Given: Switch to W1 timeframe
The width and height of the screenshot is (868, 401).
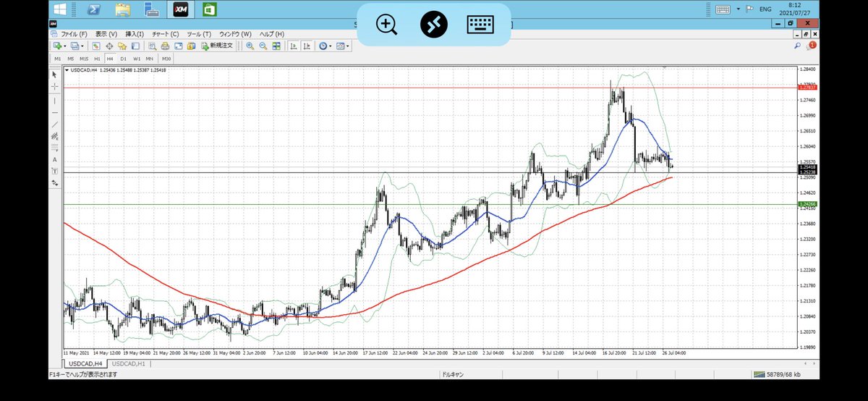Looking at the screenshot, I should (136, 59).
